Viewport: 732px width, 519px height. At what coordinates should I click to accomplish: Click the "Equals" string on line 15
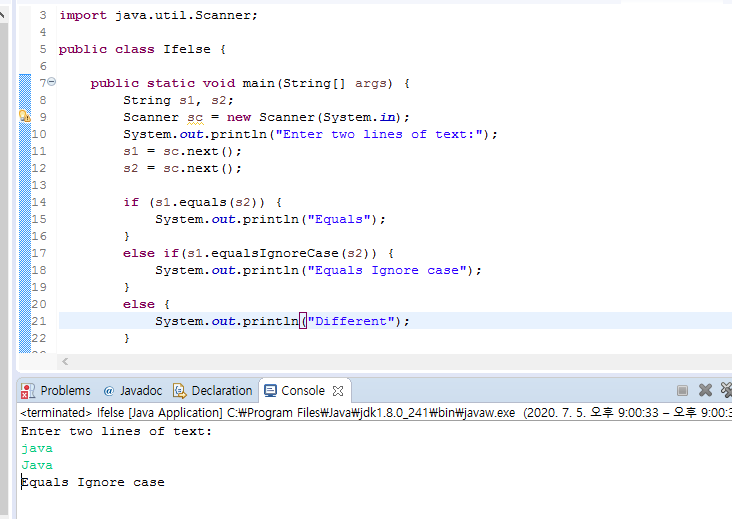pyautogui.click(x=339, y=219)
